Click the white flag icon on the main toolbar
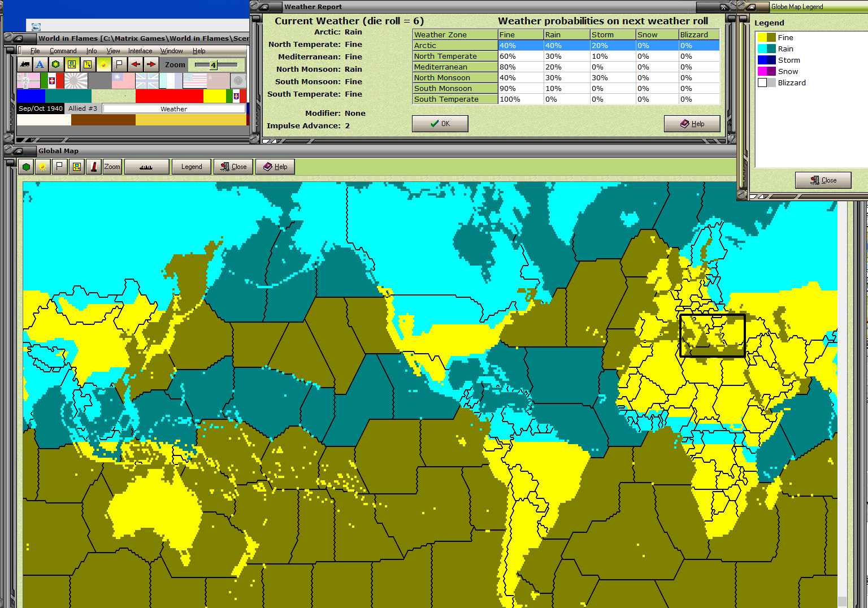868x608 pixels. pos(119,64)
